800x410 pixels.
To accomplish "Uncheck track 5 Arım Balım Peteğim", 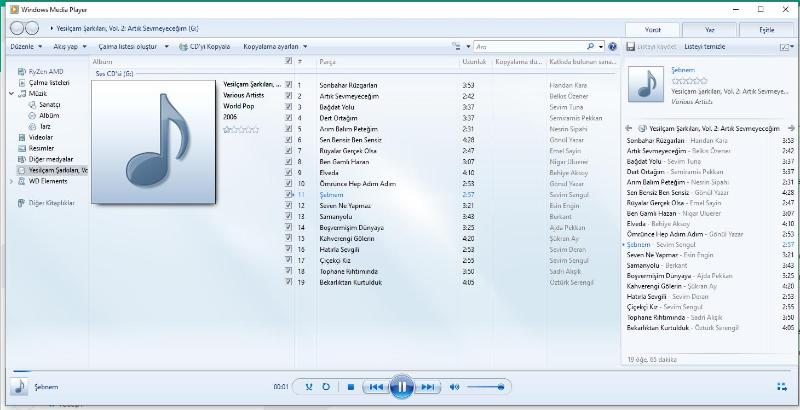I will point(289,129).
